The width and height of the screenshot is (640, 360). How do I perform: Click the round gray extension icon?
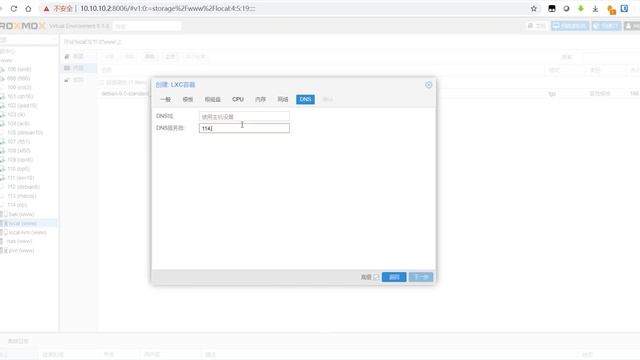(x=566, y=9)
